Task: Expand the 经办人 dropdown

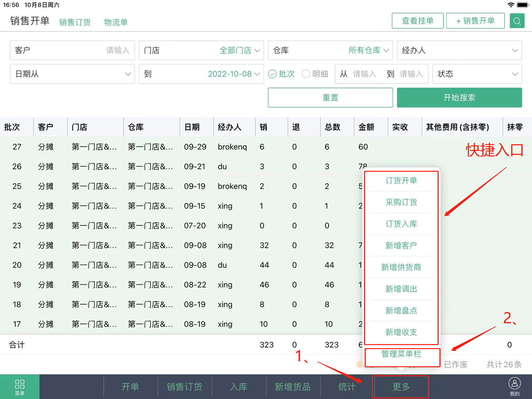Action: [459, 50]
